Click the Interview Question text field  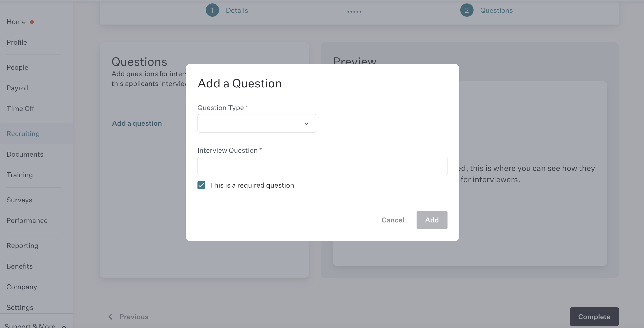point(322,166)
